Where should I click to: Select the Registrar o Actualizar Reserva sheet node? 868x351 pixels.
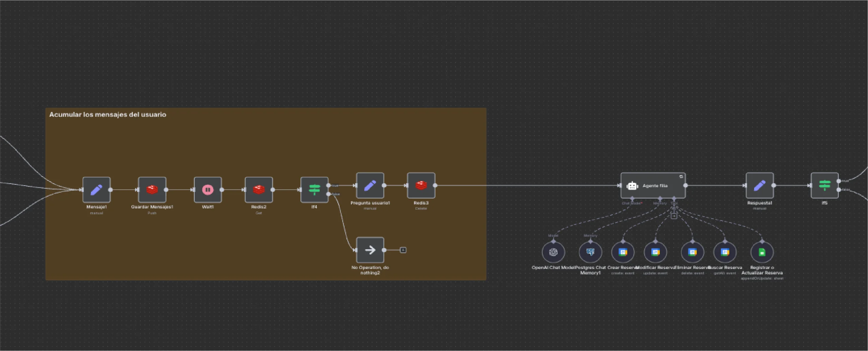pos(762,252)
